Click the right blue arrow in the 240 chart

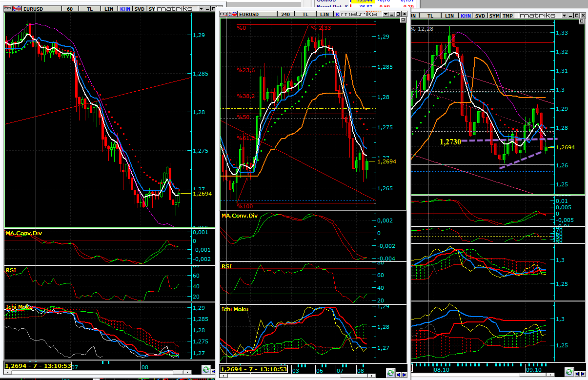404,374
